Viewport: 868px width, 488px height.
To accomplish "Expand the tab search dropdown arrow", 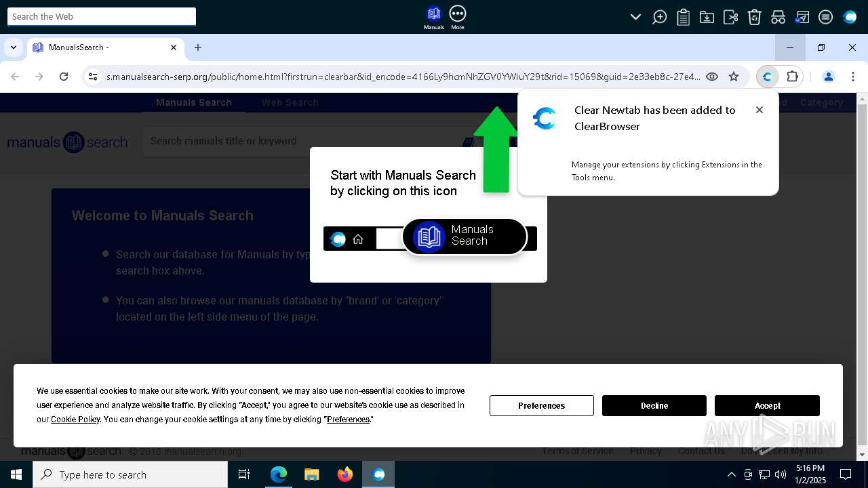I will pyautogui.click(x=14, y=47).
